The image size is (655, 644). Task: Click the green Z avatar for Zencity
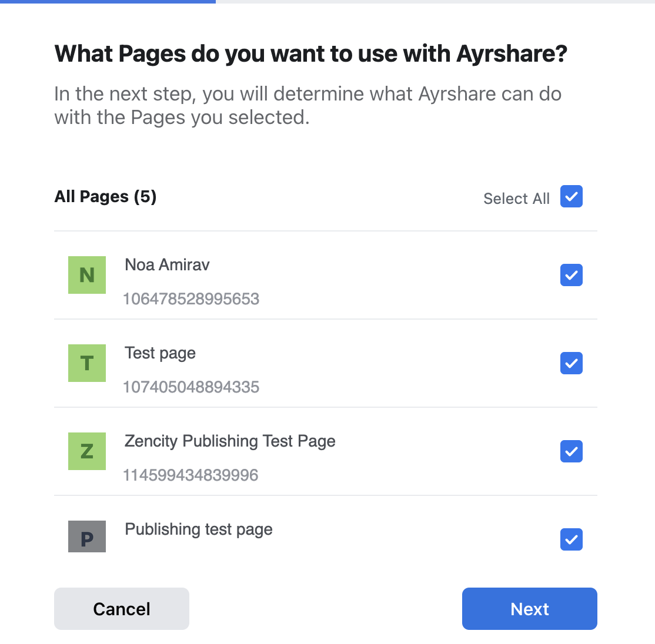point(87,451)
